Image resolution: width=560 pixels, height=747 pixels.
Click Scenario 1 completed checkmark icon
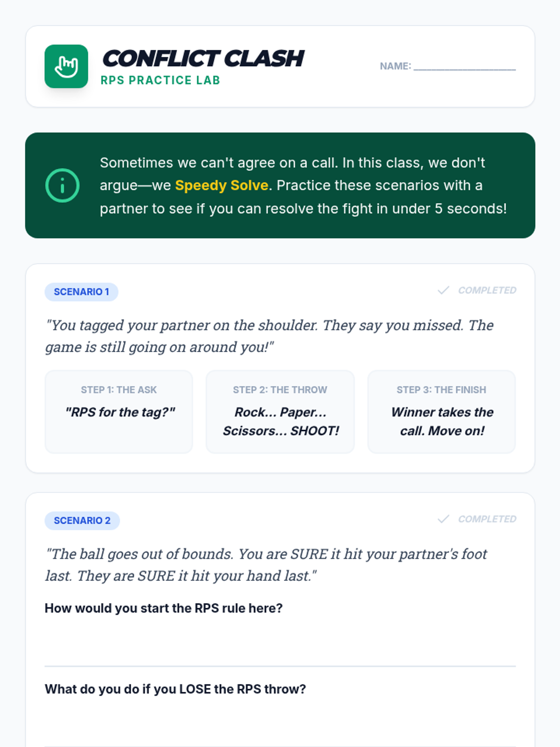(443, 290)
